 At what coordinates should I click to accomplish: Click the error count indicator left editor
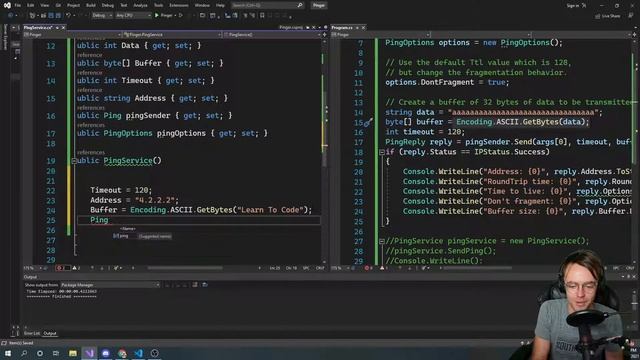click(62, 268)
